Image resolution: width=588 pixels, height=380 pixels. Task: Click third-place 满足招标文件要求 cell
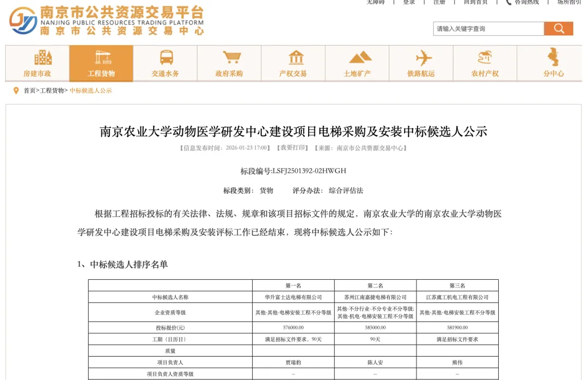click(457, 340)
